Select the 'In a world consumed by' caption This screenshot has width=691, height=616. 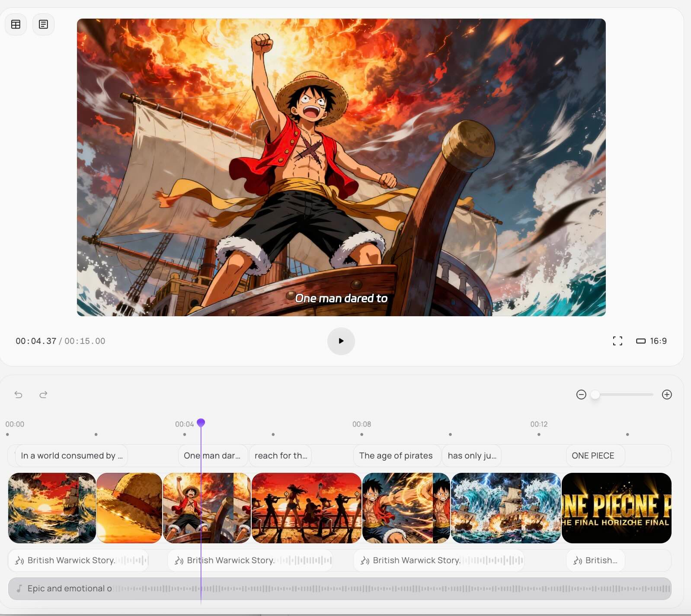[71, 456]
